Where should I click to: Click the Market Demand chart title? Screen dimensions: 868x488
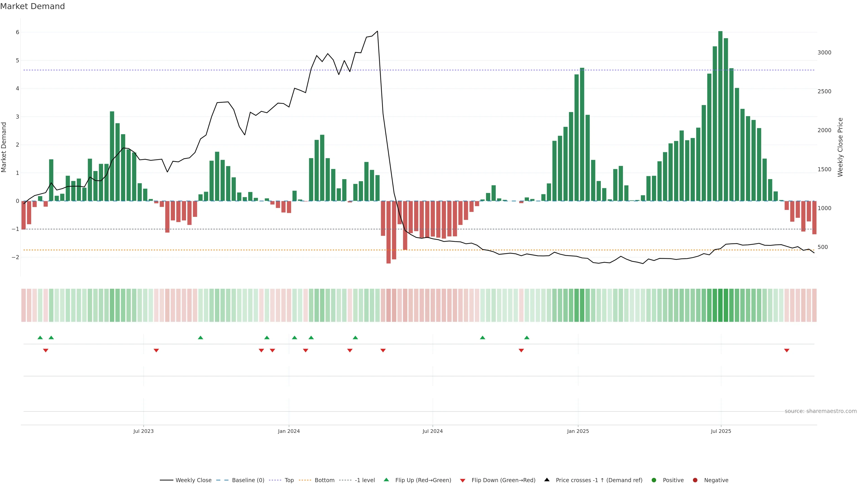coord(32,6)
